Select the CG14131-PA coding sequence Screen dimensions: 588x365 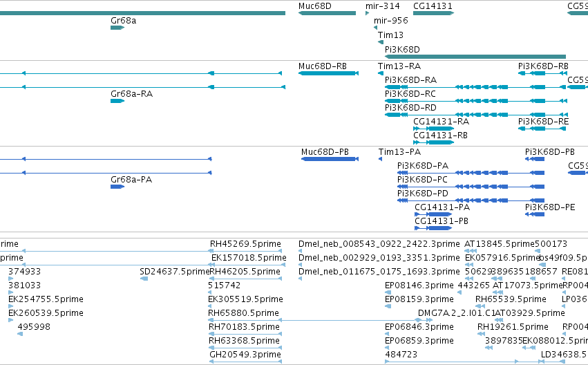pyautogui.click(x=433, y=214)
